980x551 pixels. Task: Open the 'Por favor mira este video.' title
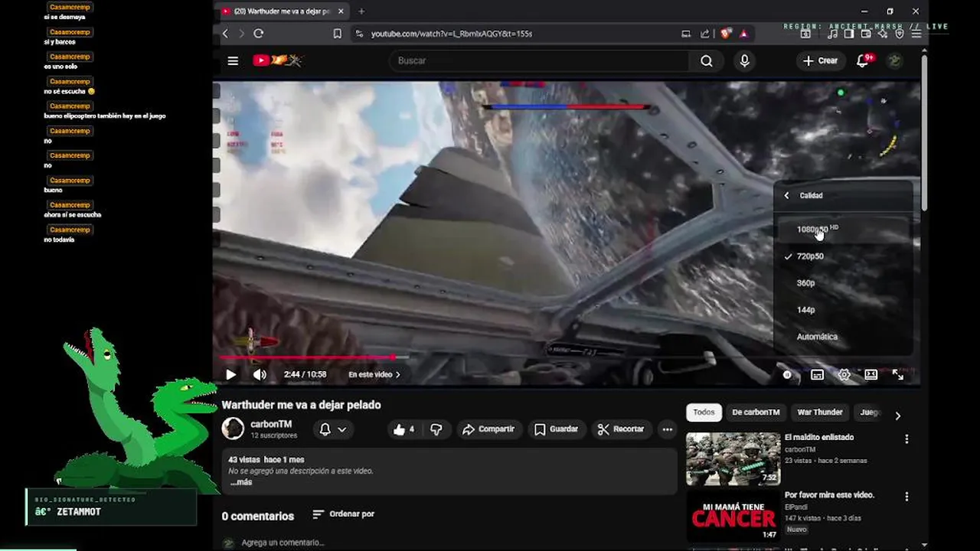pos(829,495)
